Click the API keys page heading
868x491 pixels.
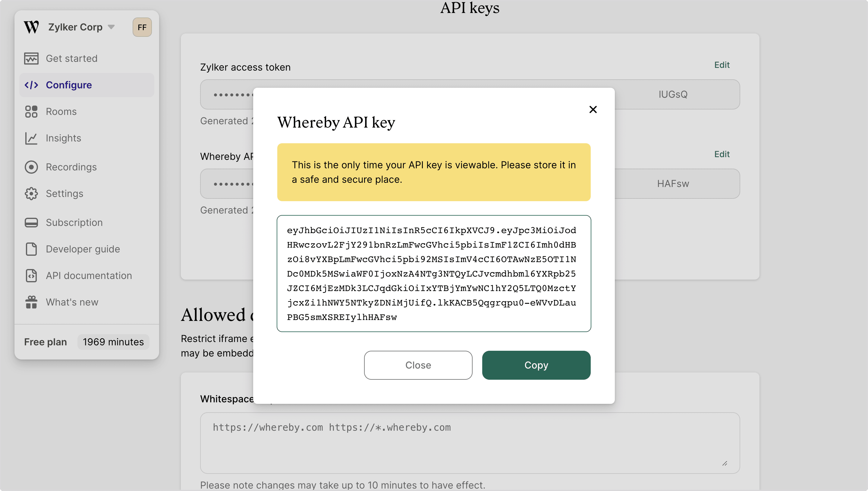[x=470, y=8]
